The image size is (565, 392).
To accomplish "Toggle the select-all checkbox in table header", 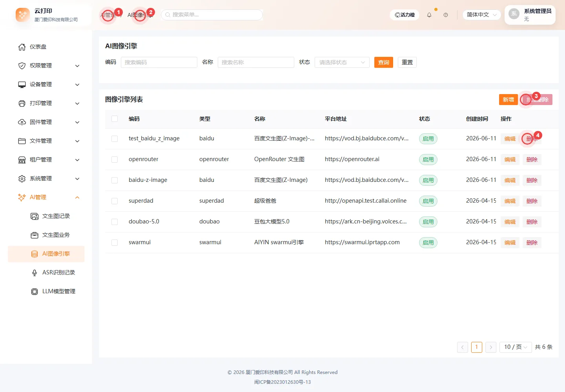I will (115, 119).
